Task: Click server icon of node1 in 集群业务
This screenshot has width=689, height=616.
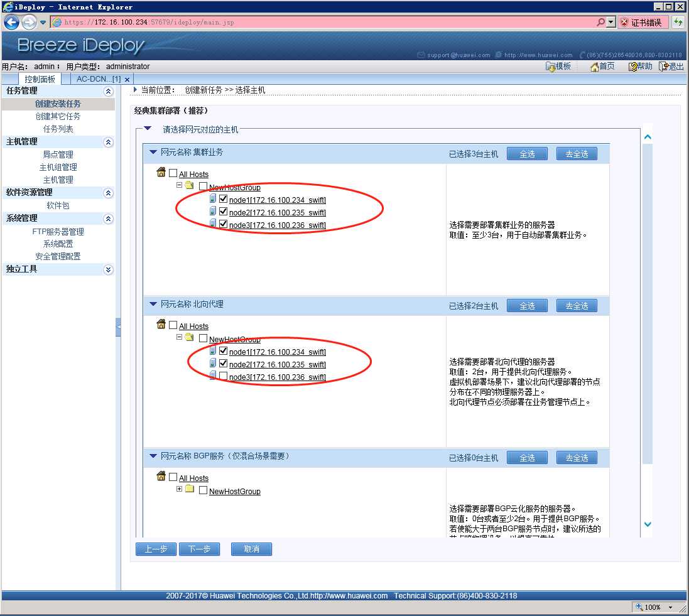Action: [213, 198]
